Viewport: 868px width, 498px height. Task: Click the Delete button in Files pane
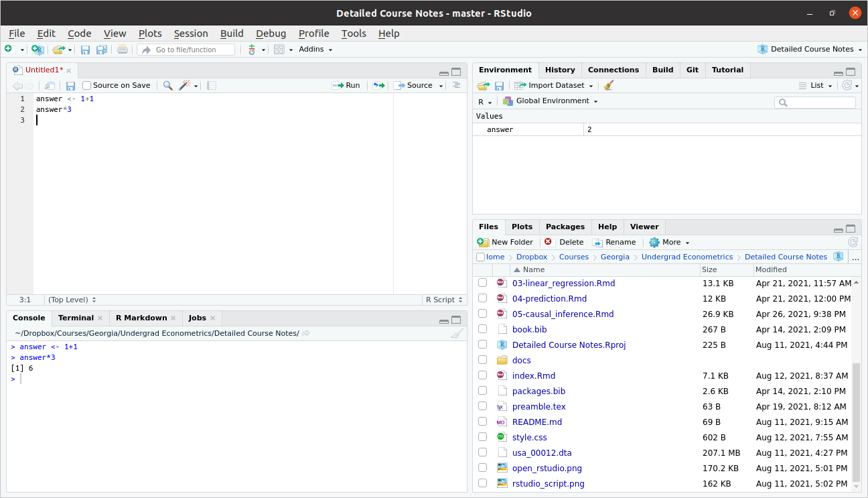click(x=564, y=242)
